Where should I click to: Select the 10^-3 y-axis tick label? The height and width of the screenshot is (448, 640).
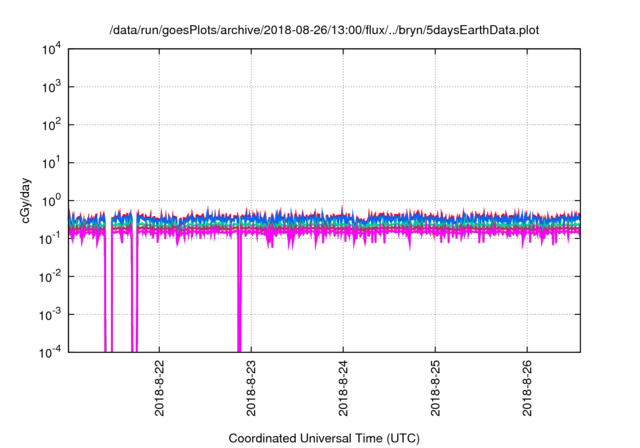(50, 315)
